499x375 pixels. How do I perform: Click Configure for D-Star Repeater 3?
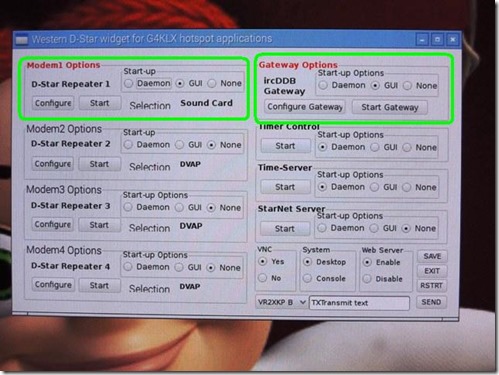53,224
